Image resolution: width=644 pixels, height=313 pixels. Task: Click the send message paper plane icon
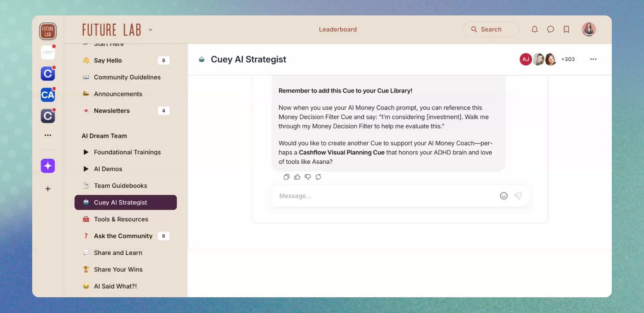tap(518, 196)
